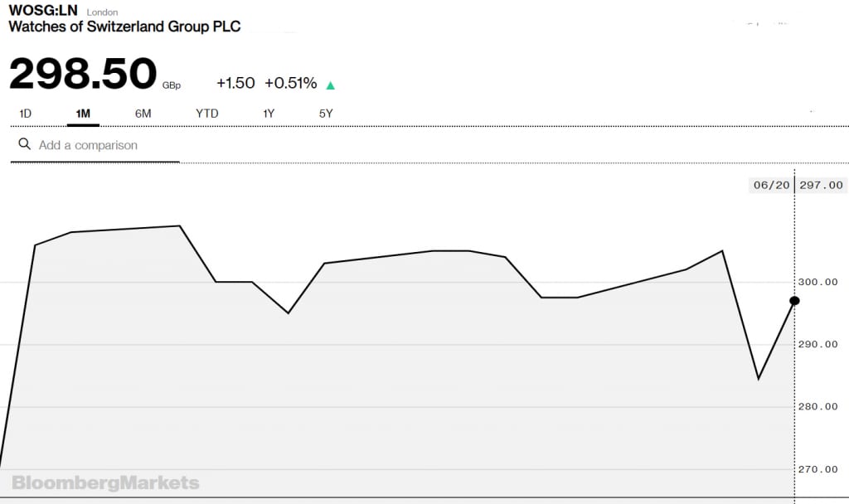849x504 pixels.
Task: Click the 298.50 current price
Action: click(x=83, y=74)
